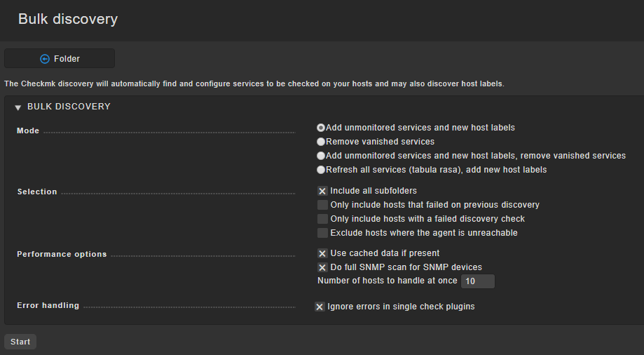The image size is (644, 355).
Task: Click the number of hosts input field
Action: 478,281
